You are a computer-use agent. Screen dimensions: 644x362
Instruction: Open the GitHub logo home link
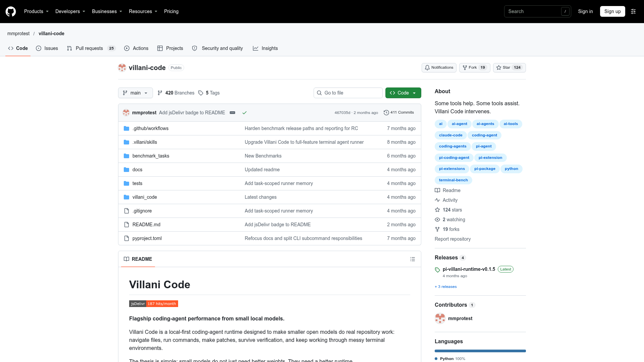(11, 11)
